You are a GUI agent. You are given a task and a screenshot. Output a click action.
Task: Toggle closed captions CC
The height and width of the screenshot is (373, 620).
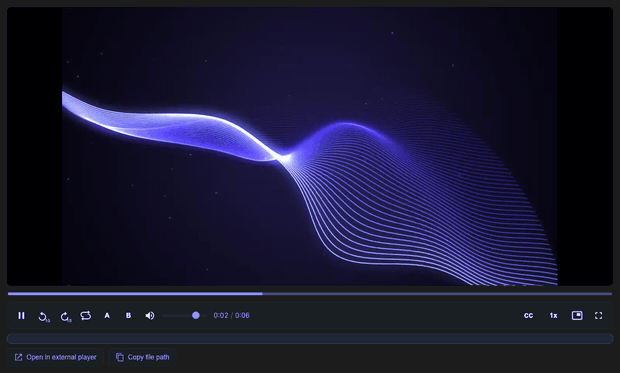(528, 316)
